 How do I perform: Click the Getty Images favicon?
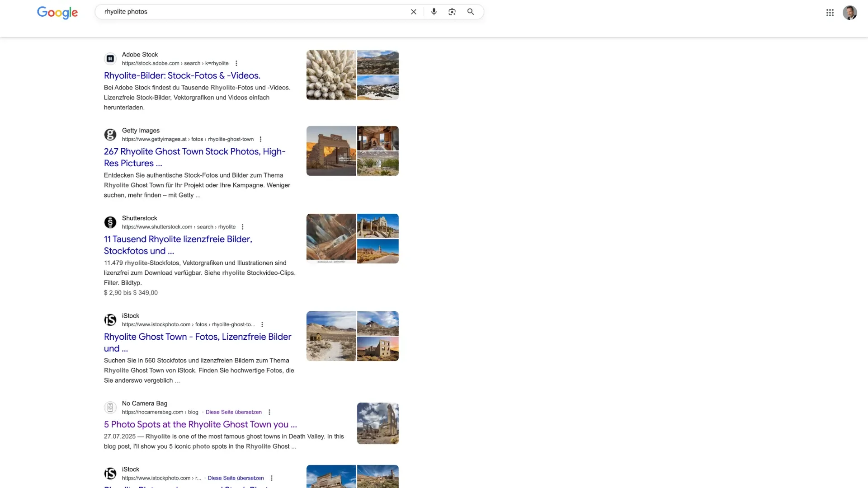pos(110,135)
